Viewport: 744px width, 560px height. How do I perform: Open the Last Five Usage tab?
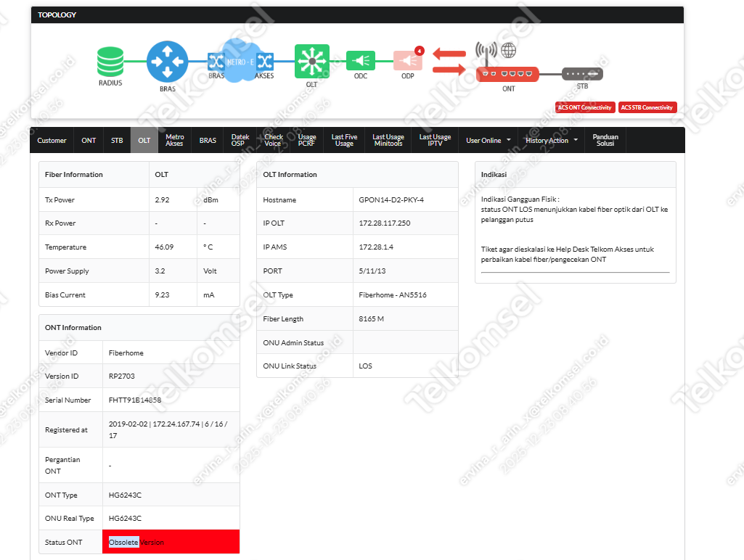344,140
